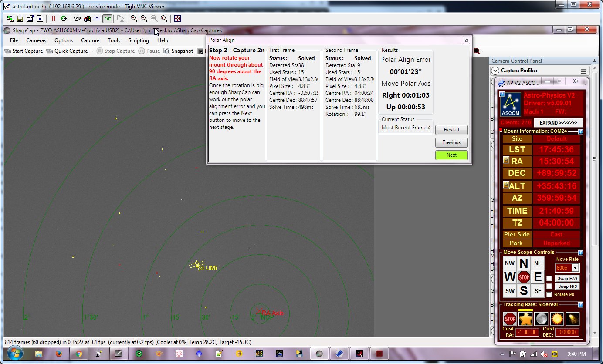Click the TightVNC zoom in magnifier icon
This screenshot has height=364, width=603.
click(x=134, y=19)
